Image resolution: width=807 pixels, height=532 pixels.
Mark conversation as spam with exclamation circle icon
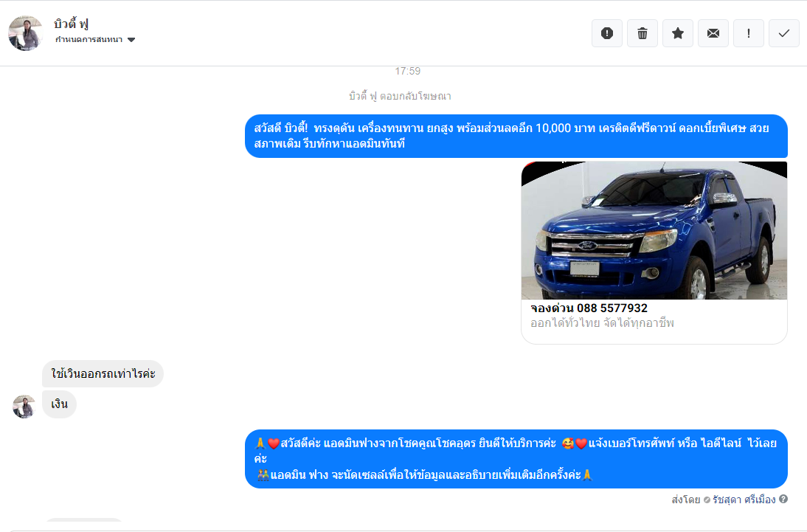[x=607, y=33]
